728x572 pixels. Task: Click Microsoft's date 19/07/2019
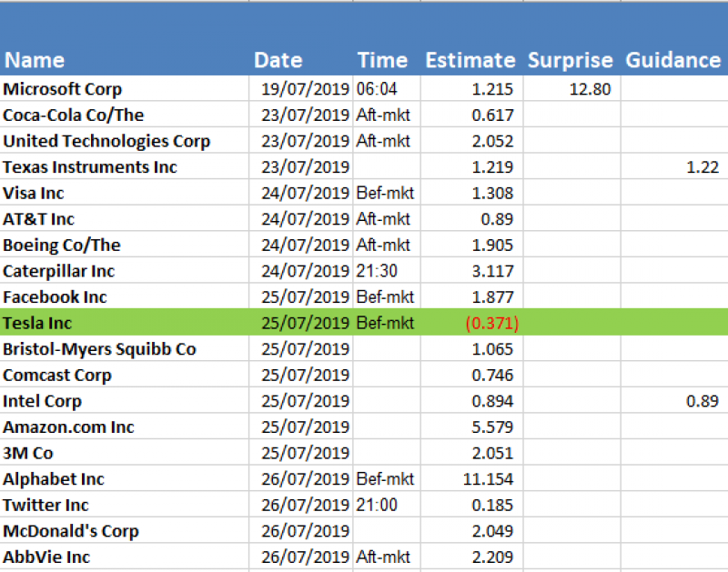point(305,88)
